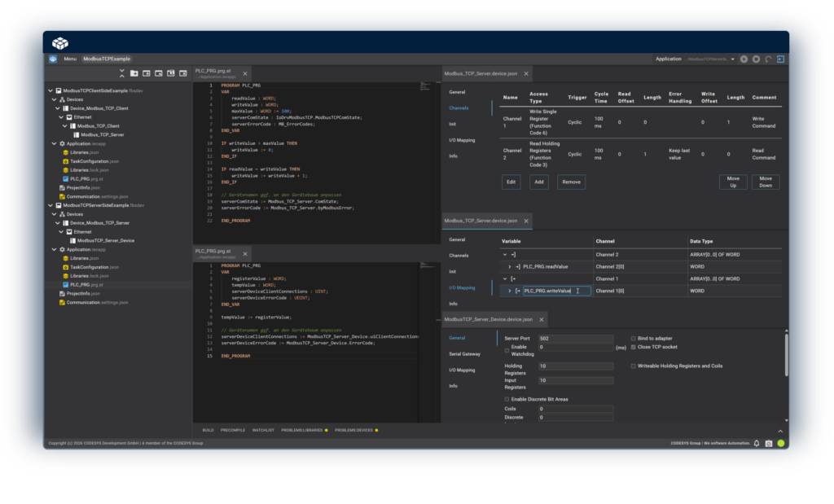Viewport: 834px width, 504px height.
Task: Open TaskConfiguration.json in client project
Action: coord(94,161)
